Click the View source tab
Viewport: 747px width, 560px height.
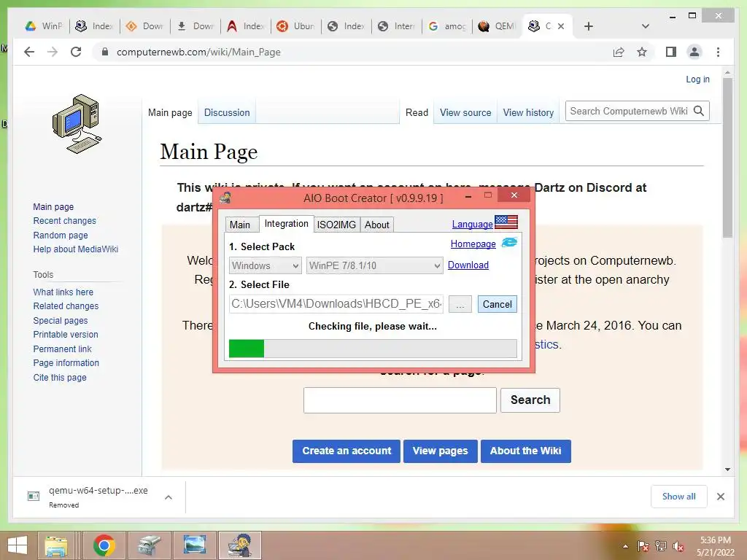[465, 112]
